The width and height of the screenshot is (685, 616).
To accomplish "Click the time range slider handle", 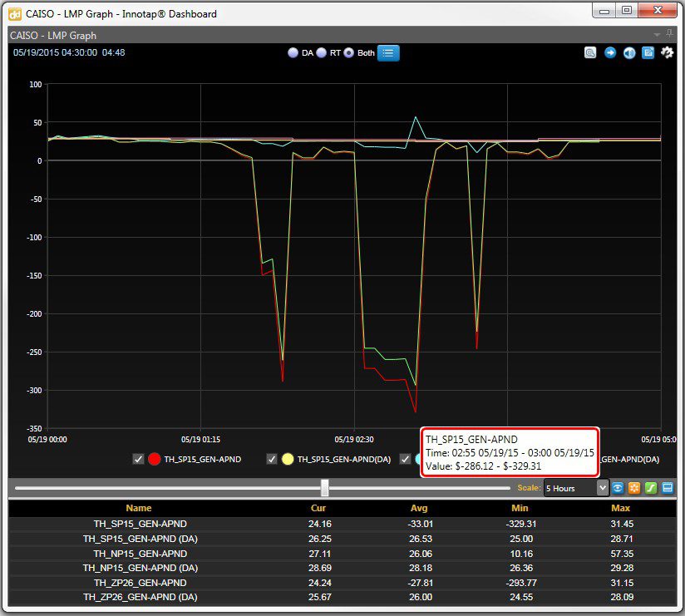I will point(324,487).
